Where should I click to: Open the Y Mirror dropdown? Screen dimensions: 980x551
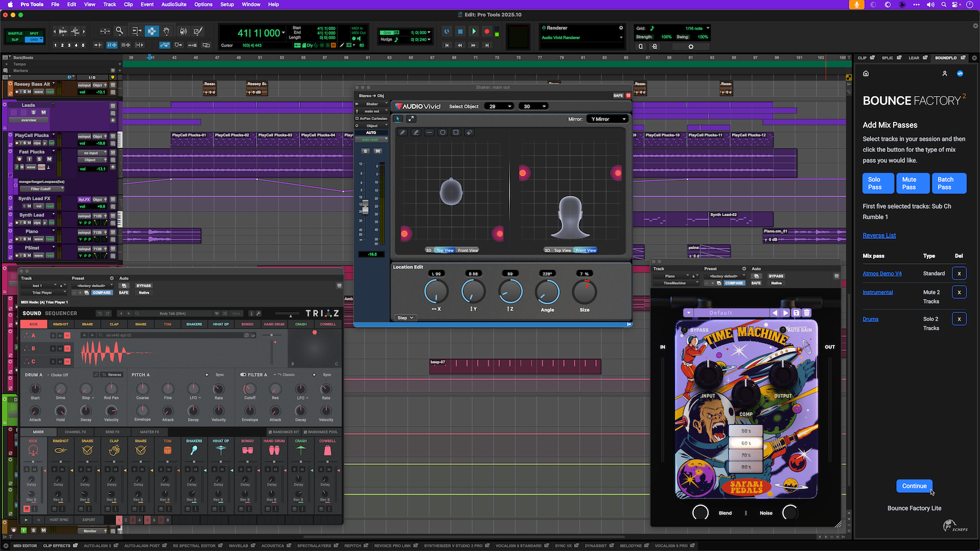point(608,119)
